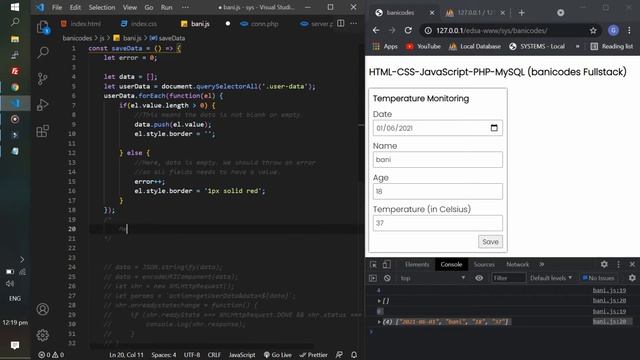The image size is (640, 360).
Task: View errors and warnings in status bar
Action: pyautogui.click(x=51, y=355)
